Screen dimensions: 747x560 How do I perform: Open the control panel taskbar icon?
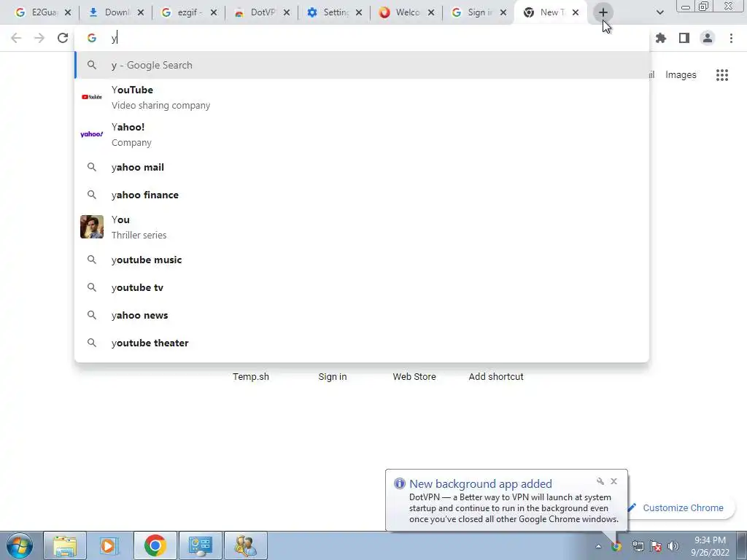(200, 545)
